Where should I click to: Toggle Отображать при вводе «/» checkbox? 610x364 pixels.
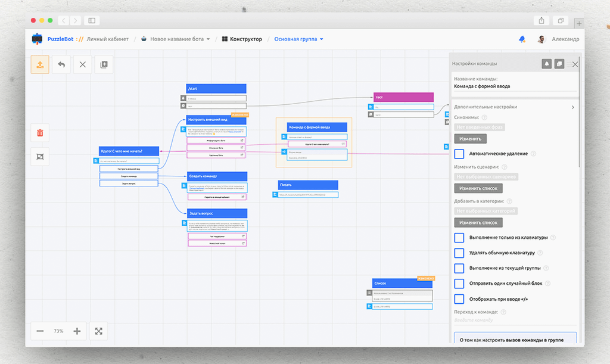coord(459,299)
